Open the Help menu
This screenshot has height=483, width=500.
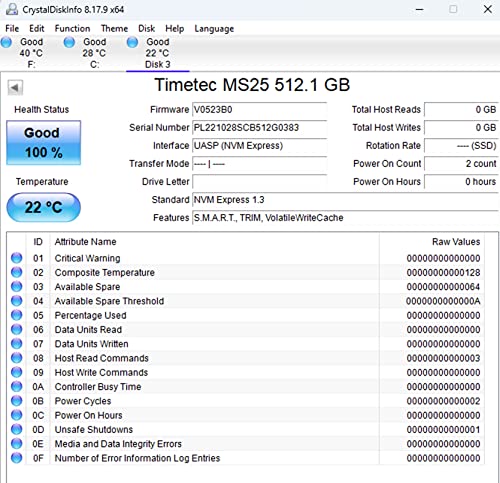pos(175,29)
